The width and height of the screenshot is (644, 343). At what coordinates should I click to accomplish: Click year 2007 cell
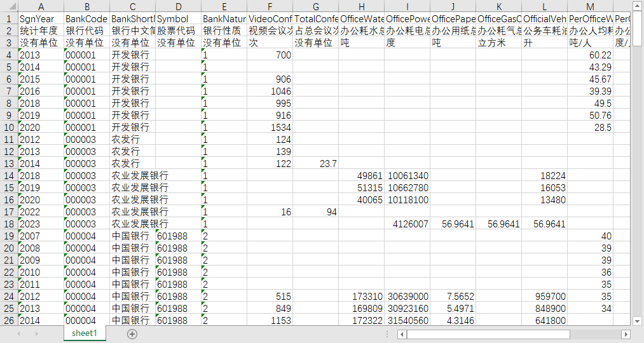click(x=41, y=236)
